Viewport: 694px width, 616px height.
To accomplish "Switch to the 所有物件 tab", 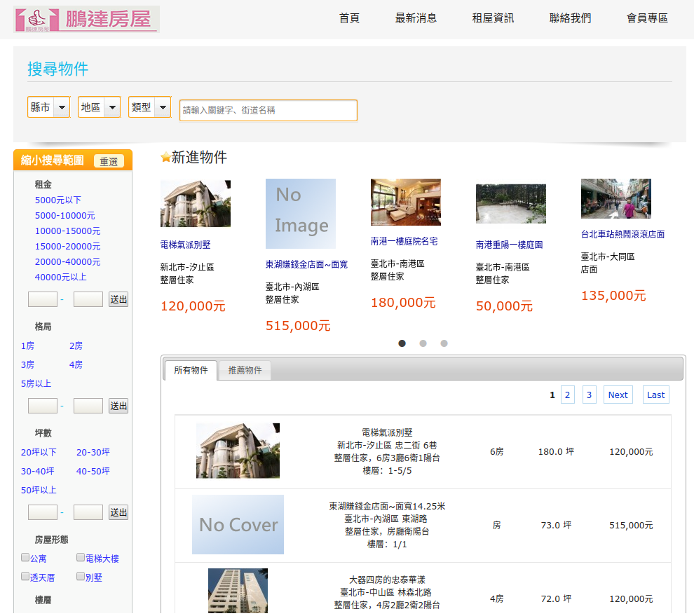I will [191, 371].
